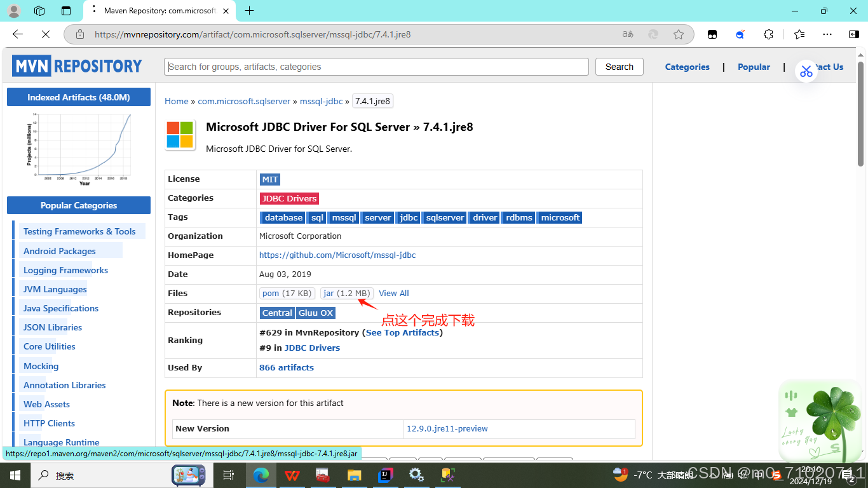
Task: Launch IntelliJ IDEA from the taskbar
Action: click(386, 475)
